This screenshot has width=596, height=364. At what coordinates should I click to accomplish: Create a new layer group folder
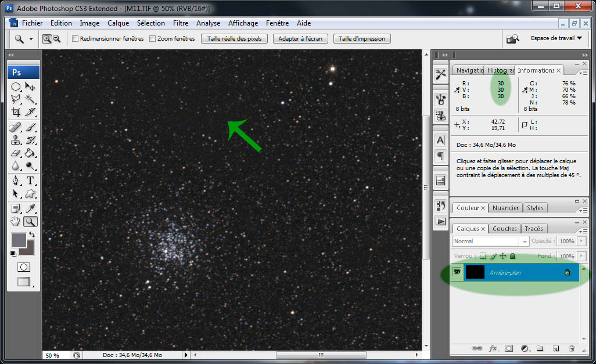point(540,348)
